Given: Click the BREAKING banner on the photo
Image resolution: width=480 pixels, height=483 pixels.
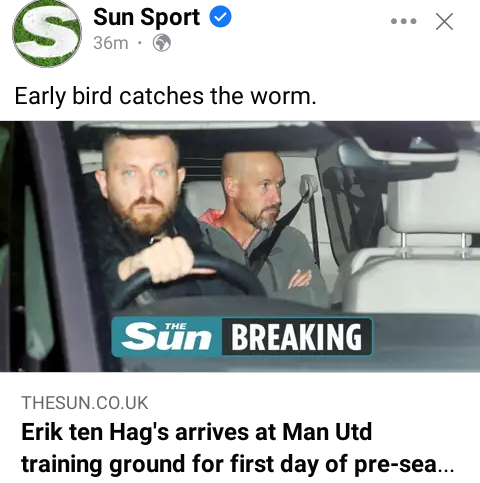Looking at the screenshot, I should [x=297, y=337].
